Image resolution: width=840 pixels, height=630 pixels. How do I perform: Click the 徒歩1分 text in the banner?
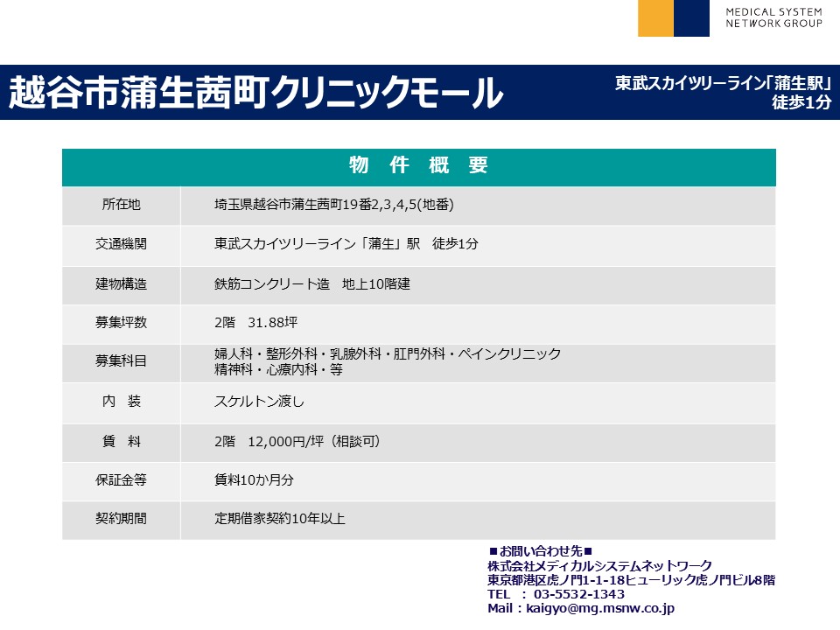pyautogui.click(x=801, y=101)
